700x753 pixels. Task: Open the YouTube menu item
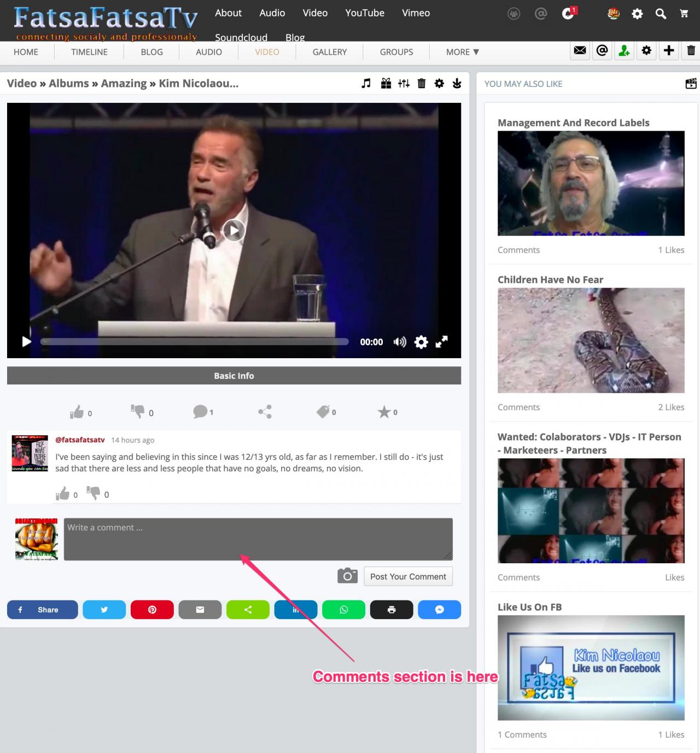pyautogui.click(x=365, y=13)
